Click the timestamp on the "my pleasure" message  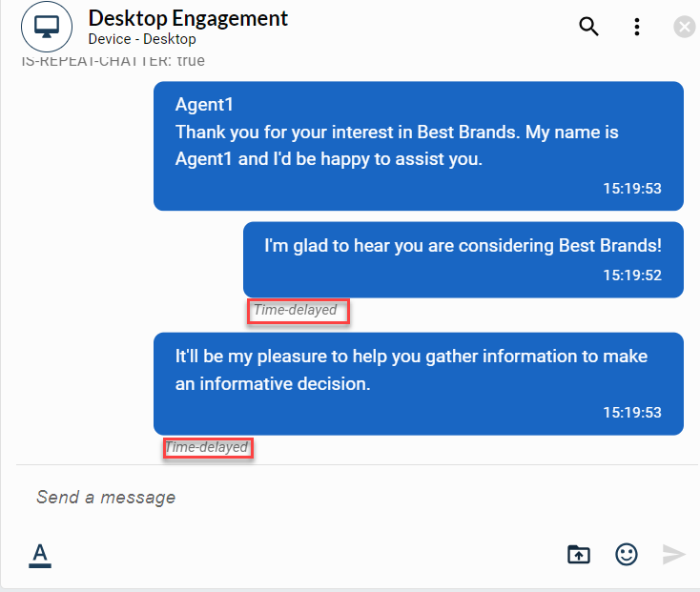631,413
